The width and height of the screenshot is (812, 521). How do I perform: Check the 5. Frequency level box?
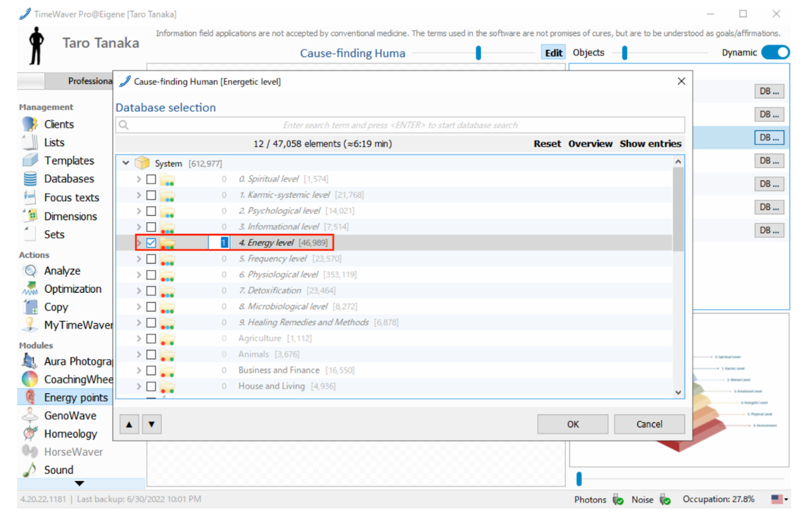(151, 259)
